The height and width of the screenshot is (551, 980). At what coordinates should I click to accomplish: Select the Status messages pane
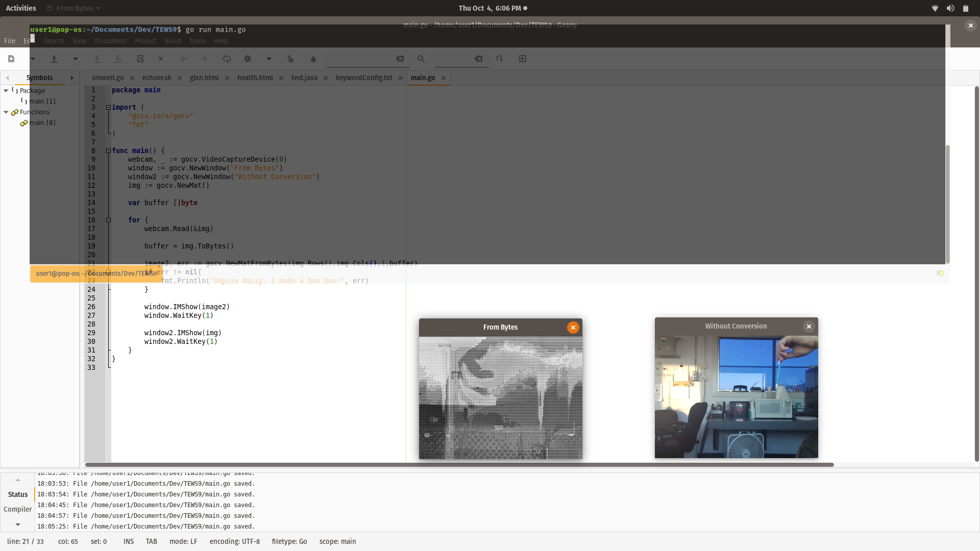click(x=17, y=494)
